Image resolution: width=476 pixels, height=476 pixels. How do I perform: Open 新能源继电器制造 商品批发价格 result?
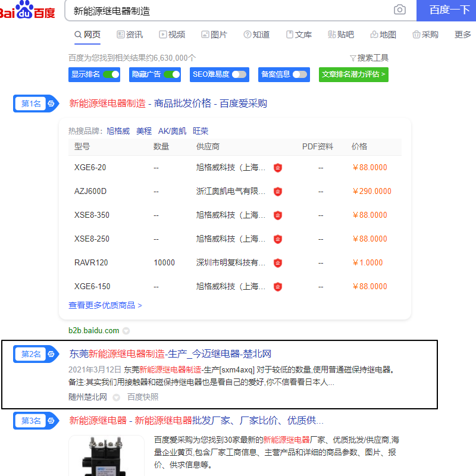(x=168, y=104)
